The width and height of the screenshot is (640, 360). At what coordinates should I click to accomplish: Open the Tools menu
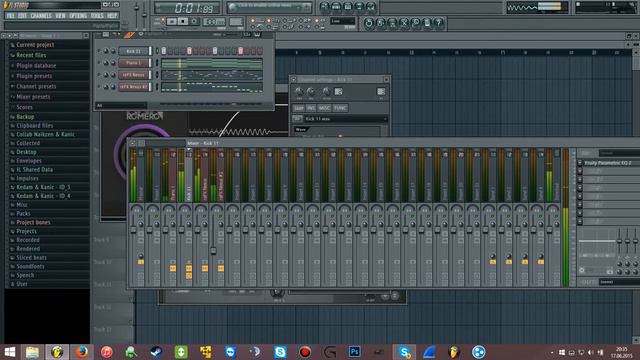(x=97, y=16)
